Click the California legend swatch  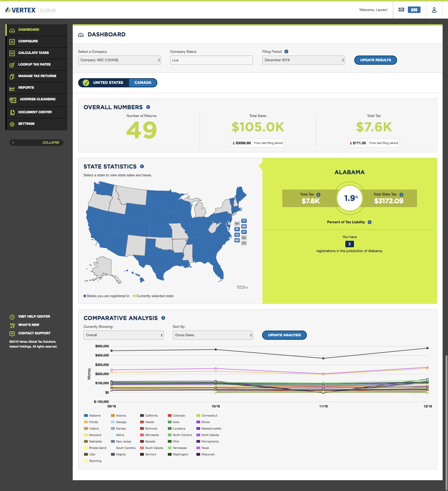click(x=142, y=416)
